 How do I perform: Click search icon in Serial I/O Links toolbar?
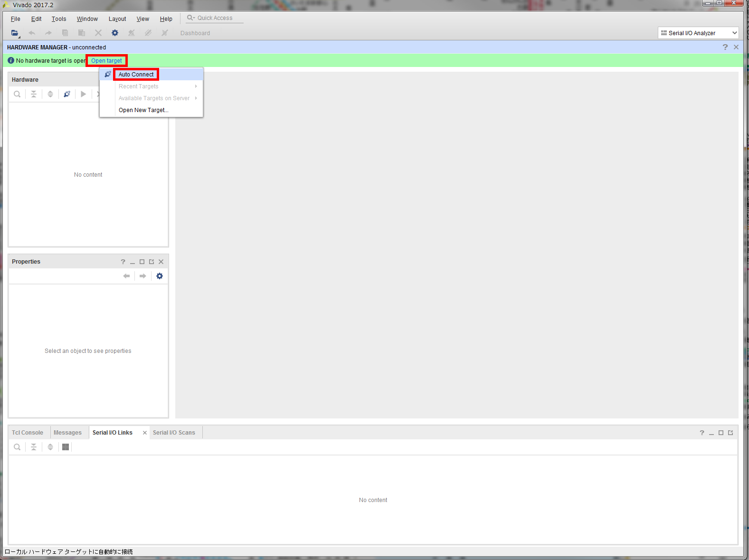[17, 447]
